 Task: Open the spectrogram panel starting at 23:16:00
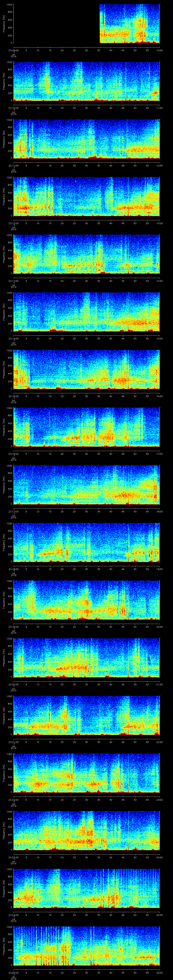pos(87,427)
